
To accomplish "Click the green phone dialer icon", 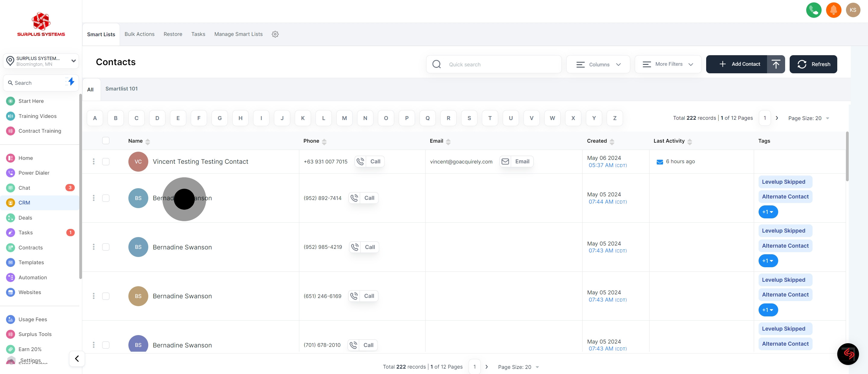I will coord(813,10).
